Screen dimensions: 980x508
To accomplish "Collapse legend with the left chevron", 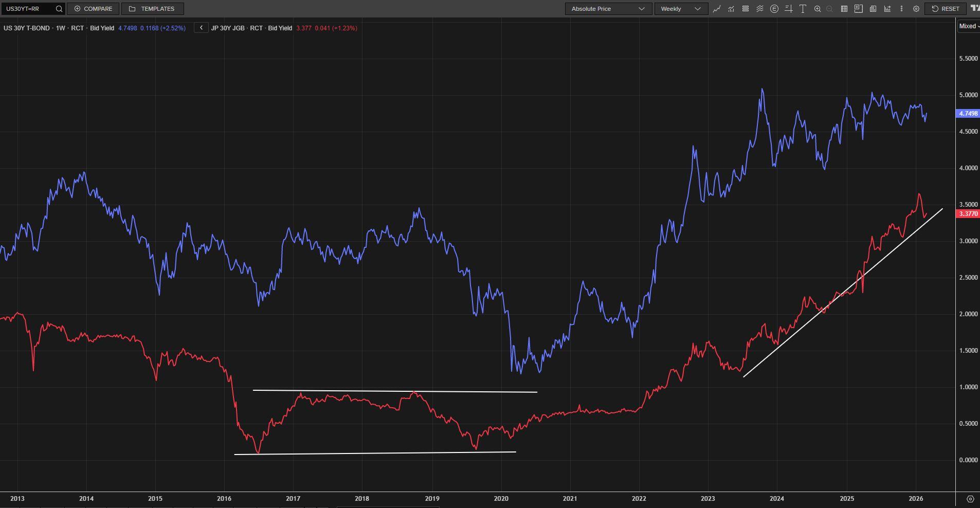I will pos(201,28).
